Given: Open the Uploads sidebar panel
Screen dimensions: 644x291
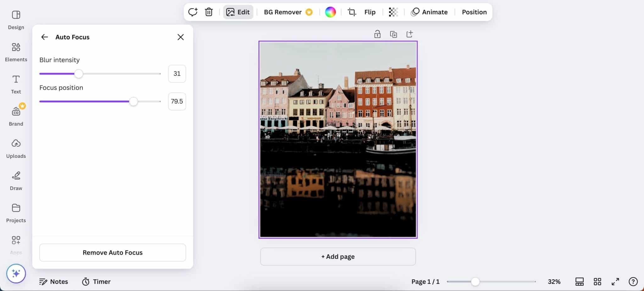Looking at the screenshot, I should (16, 149).
